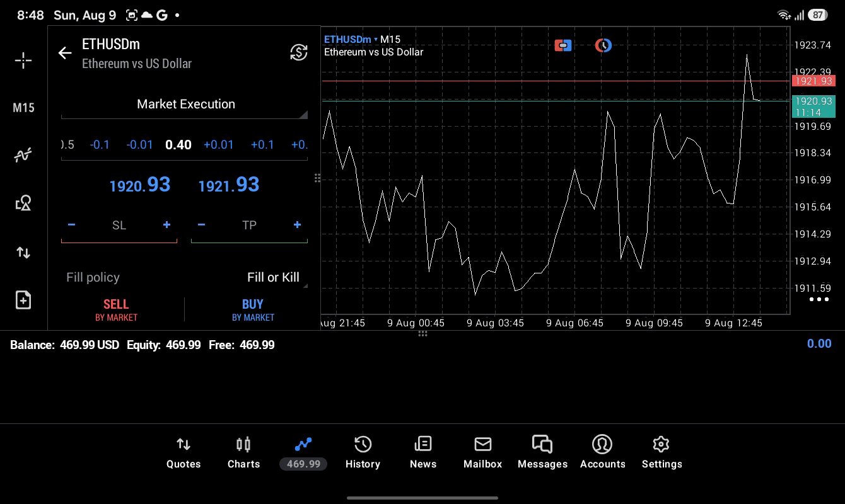Tap the 0.00 profit value
The image size is (845, 504).
coord(819,344)
